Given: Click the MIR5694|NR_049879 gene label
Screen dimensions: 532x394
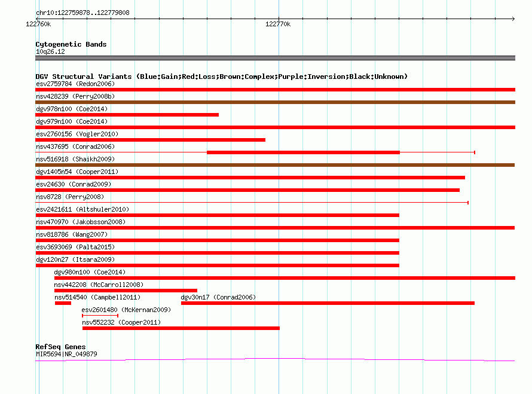Looking at the screenshot, I should [x=66, y=354].
